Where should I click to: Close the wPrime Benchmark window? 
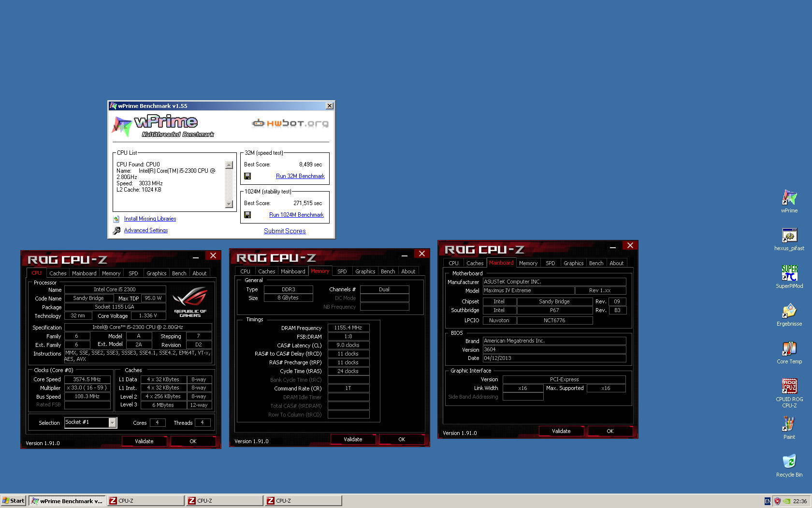329,106
